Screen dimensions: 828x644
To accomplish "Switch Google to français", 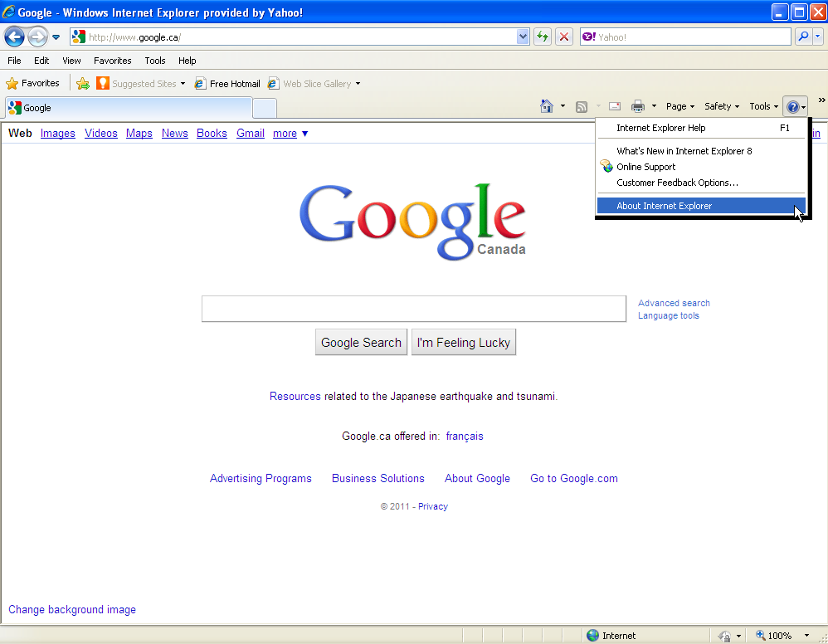I will pos(464,437).
